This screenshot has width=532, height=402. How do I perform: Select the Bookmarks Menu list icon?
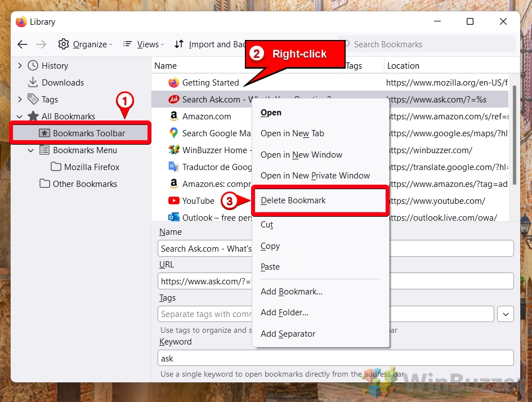point(44,150)
